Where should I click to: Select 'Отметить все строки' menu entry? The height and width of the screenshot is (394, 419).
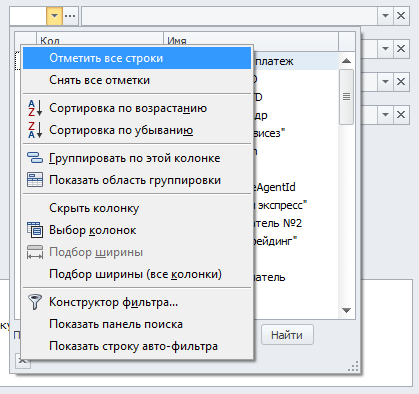coord(137,58)
